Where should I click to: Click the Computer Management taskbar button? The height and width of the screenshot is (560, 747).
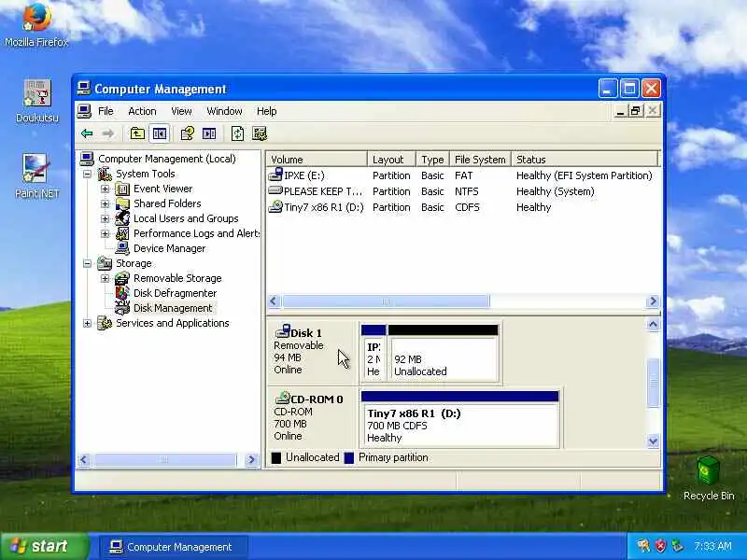click(173, 547)
